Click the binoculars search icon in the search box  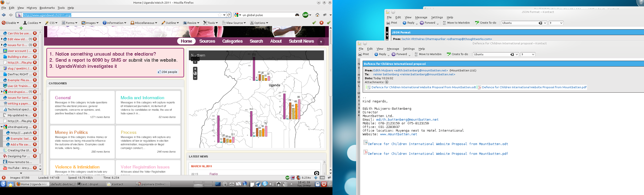pyautogui.click(x=297, y=15)
